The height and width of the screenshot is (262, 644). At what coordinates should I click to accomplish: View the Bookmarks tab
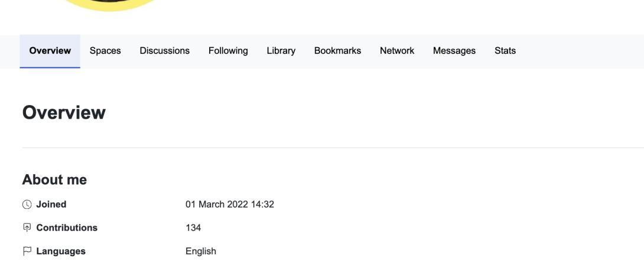point(337,51)
